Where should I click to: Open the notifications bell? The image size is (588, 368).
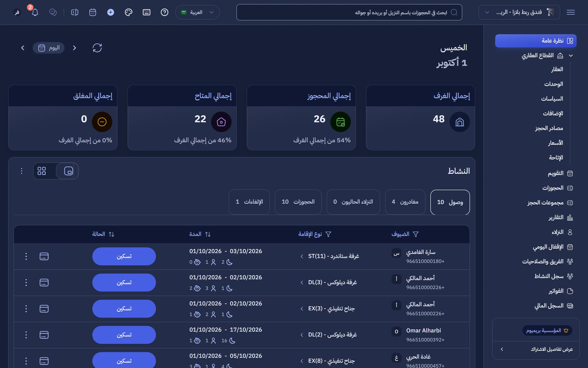(x=35, y=12)
